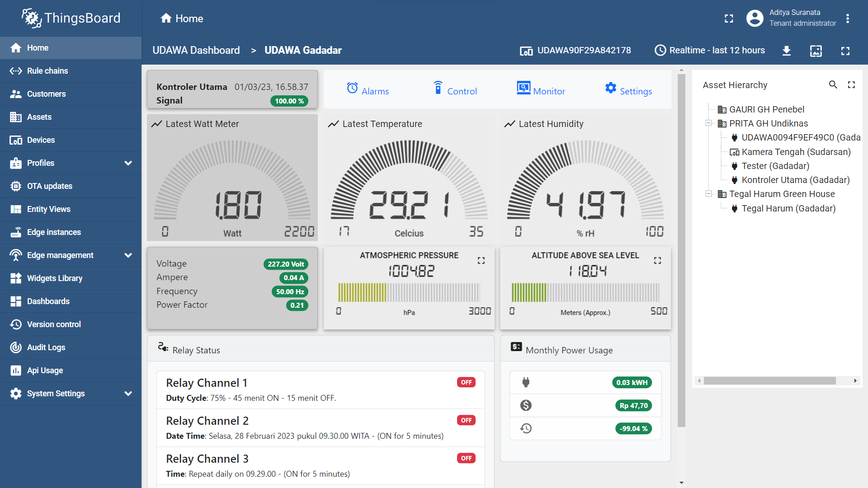Image resolution: width=868 pixels, height=488 pixels.
Task: Click the Widgets Library icon
Action: (16, 278)
